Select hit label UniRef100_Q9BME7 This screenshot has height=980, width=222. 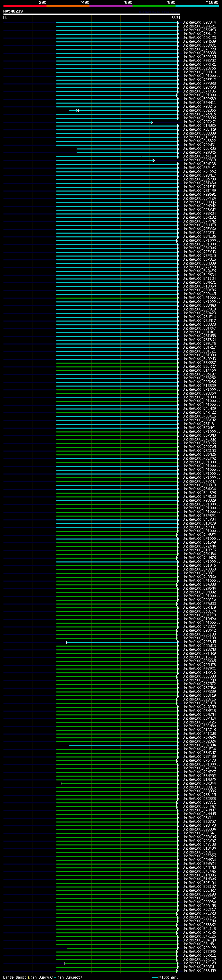tap(199, 175)
